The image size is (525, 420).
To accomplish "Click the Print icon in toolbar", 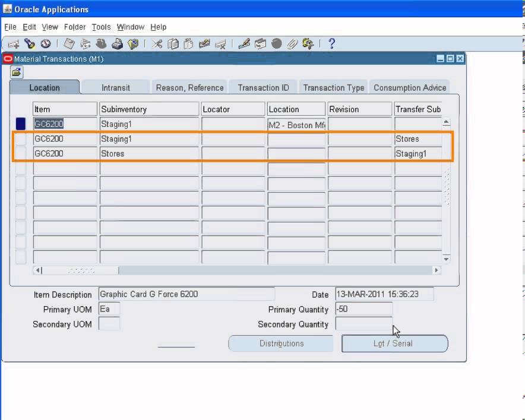I will coord(117,44).
